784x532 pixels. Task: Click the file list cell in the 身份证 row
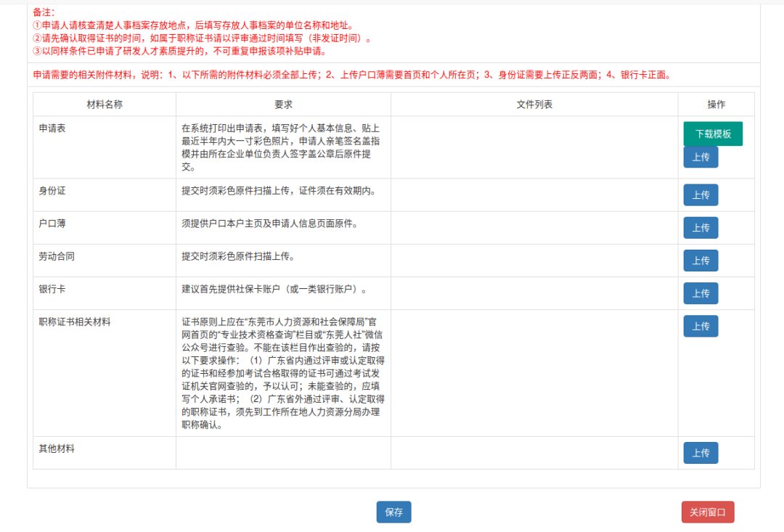534,195
